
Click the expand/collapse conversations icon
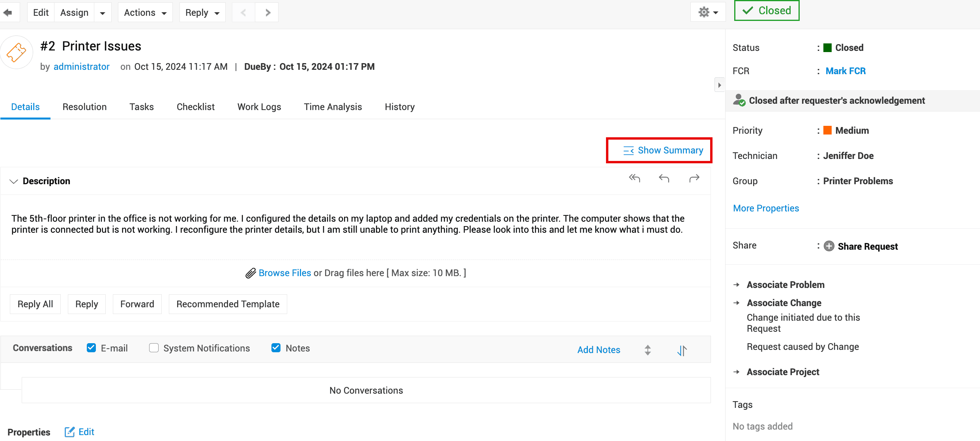pos(647,350)
